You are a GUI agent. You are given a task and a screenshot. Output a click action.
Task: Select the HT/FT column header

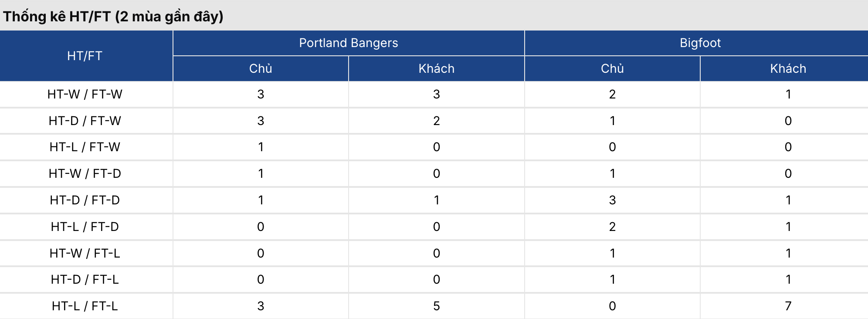[85, 56]
